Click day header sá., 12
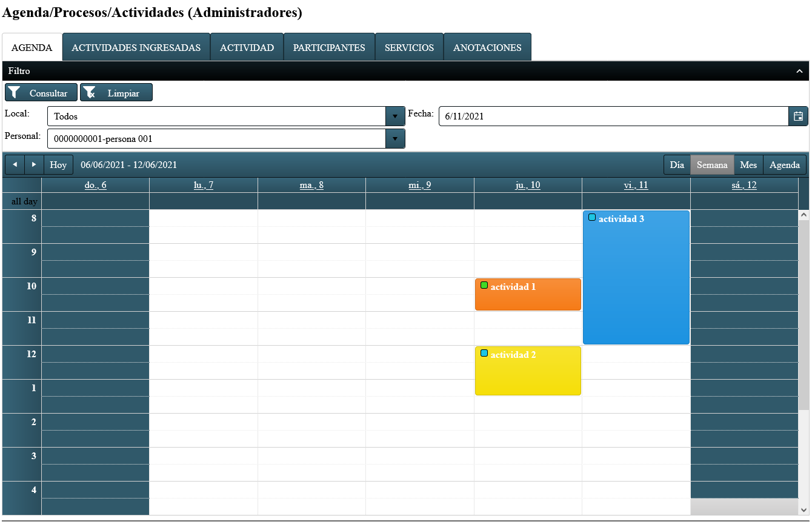This screenshot has width=812, height=524. pyautogui.click(x=744, y=185)
